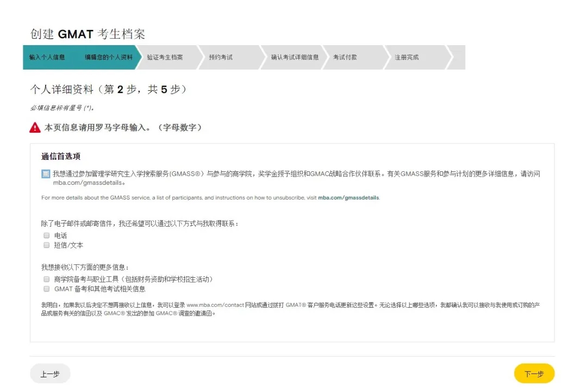Image resolution: width=587 pixels, height=392 pixels.
Task: Click the 必填信息标有星号 note
Action: pos(62,108)
